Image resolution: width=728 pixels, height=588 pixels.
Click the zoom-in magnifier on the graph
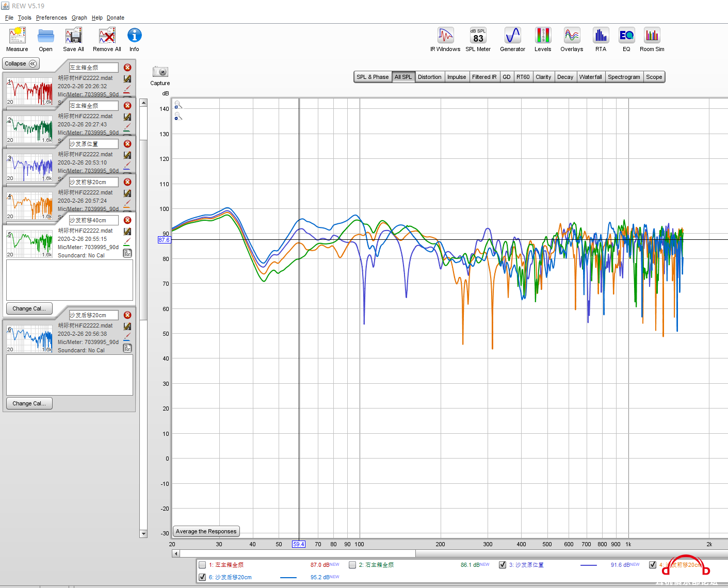pyautogui.click(x=178, y=105)
